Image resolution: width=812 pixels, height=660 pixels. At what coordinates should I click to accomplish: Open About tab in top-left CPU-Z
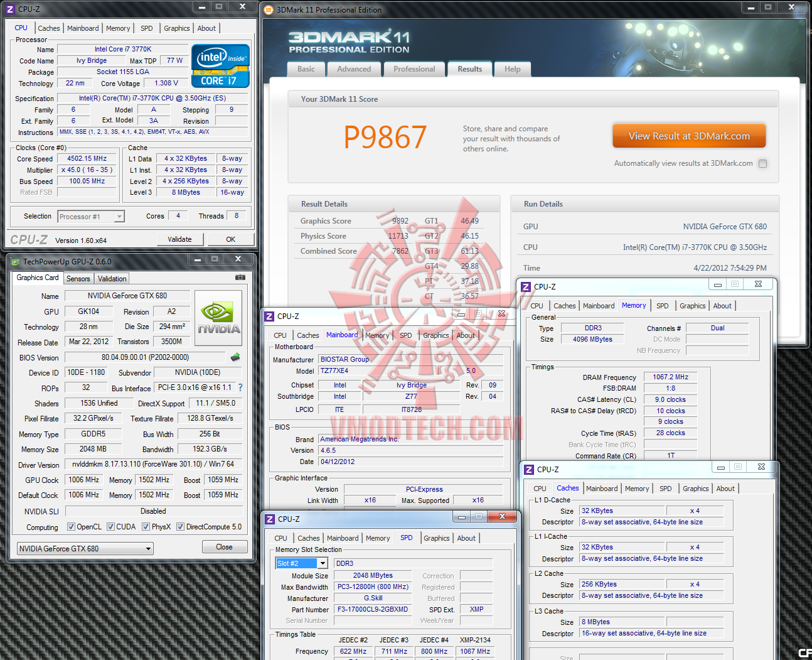click(x=206, y=28)
